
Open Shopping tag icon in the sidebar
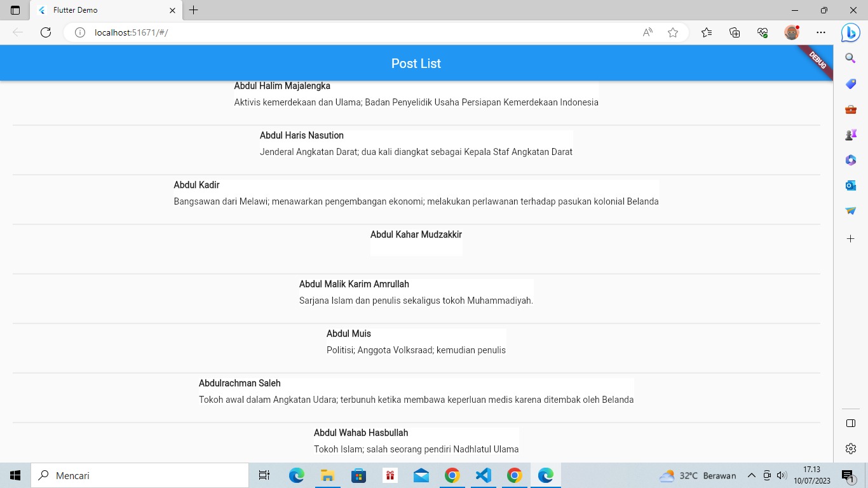pyautogui.click(x=850, y=83)
